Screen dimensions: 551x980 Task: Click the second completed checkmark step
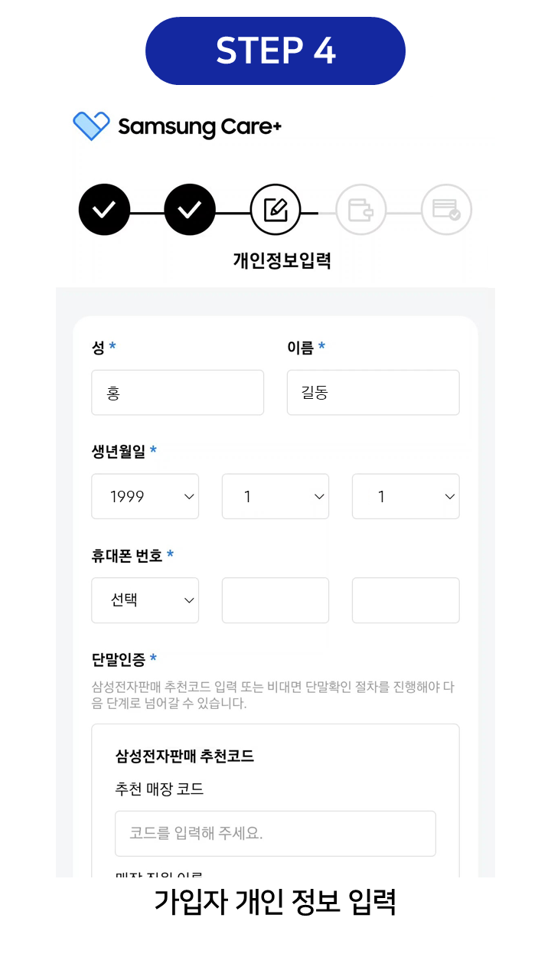[x=190, y=209]
